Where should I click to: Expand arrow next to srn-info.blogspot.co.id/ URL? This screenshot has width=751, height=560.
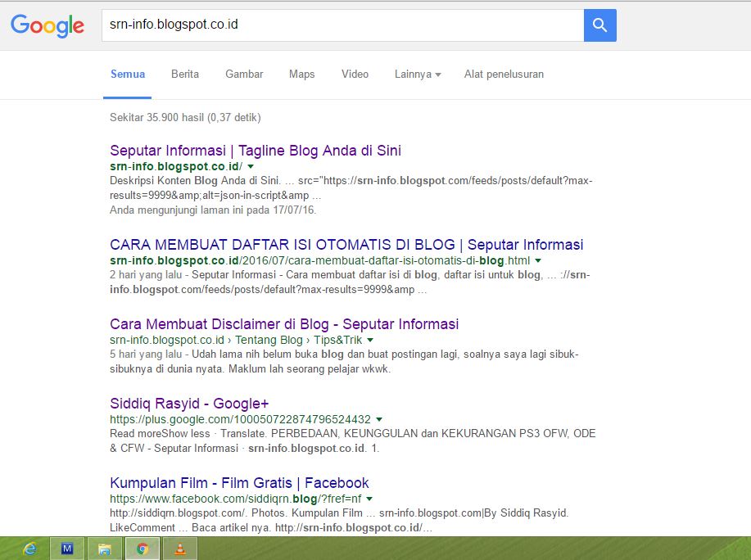(x=251, y=166)
